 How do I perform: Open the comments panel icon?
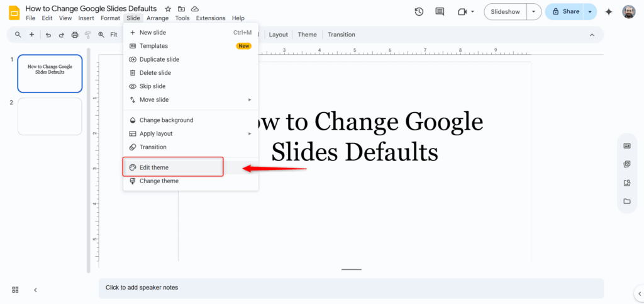[x=440, y=11]
